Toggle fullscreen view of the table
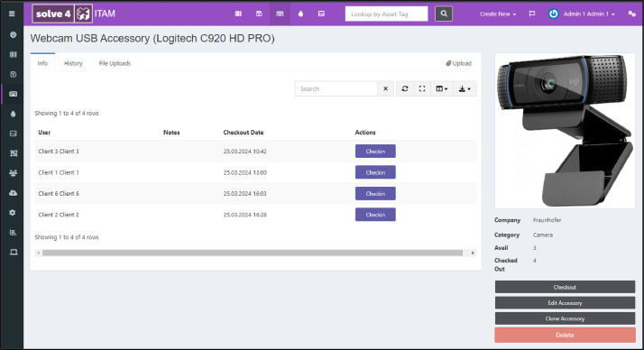 point(422,88)
